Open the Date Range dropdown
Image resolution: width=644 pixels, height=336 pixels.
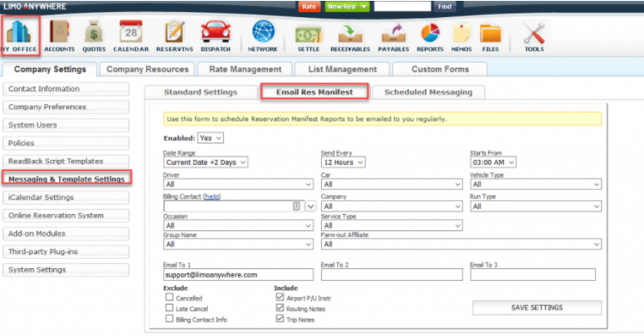pyautogui.click(x=206, y=162)
